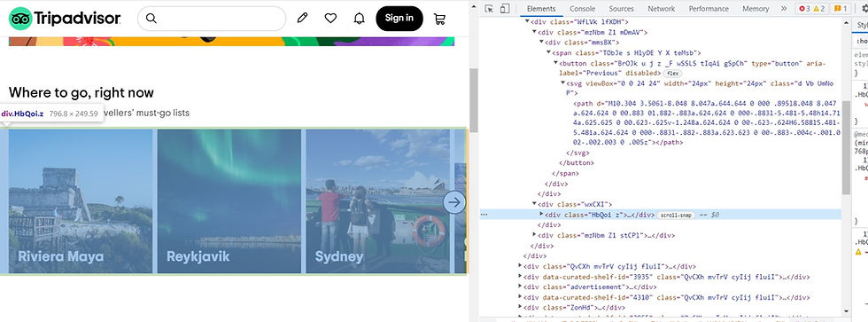This screenshot has width=868, height=322.
Task: Click the Elements scrollbar down arrow
Action: click(846, 312)
